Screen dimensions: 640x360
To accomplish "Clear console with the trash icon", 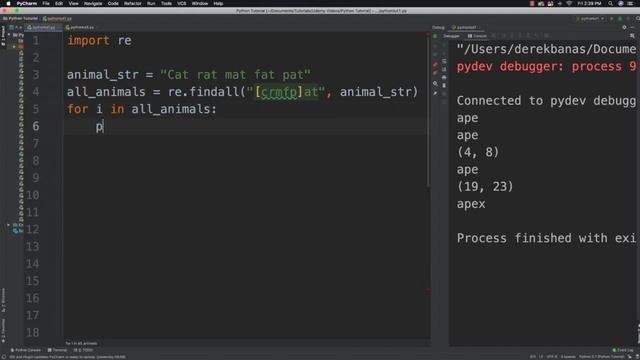I will coord(444,85).
